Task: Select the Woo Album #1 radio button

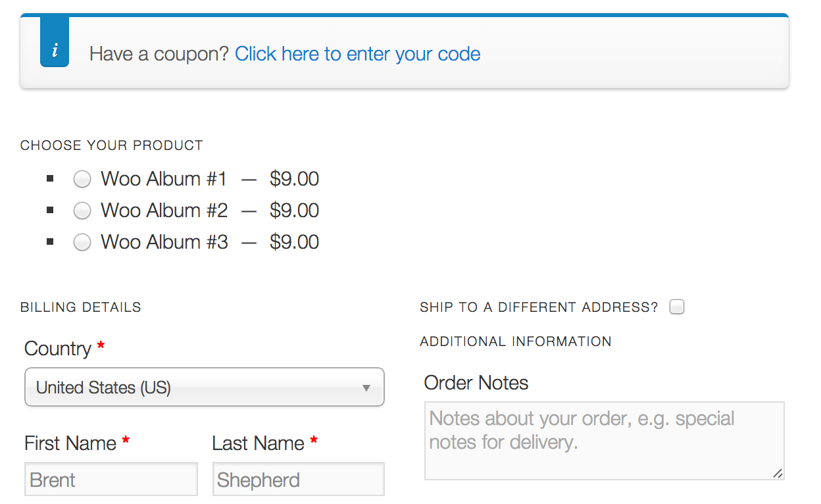Action: point(82,179)
